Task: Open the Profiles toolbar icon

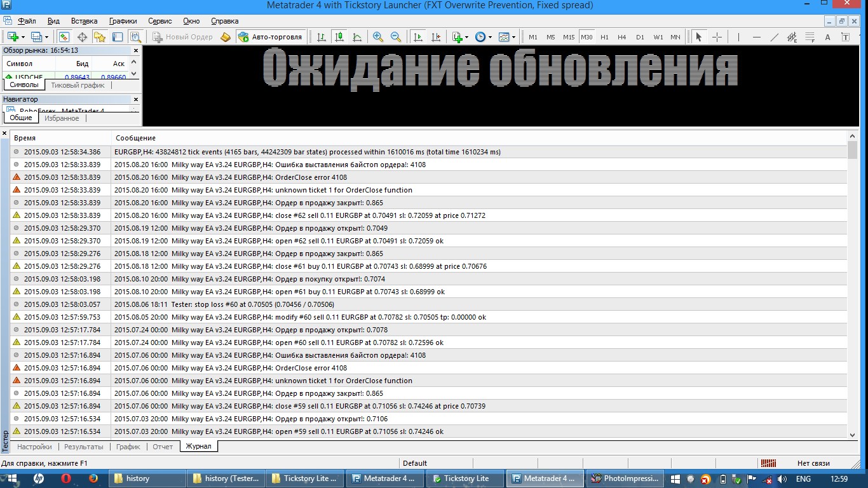Action: [36, 37]
